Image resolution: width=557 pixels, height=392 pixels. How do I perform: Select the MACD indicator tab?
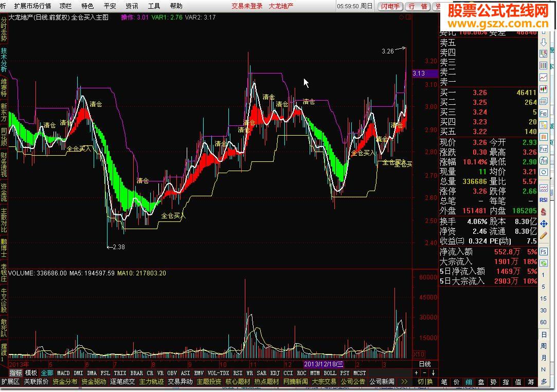pos(63,373)
